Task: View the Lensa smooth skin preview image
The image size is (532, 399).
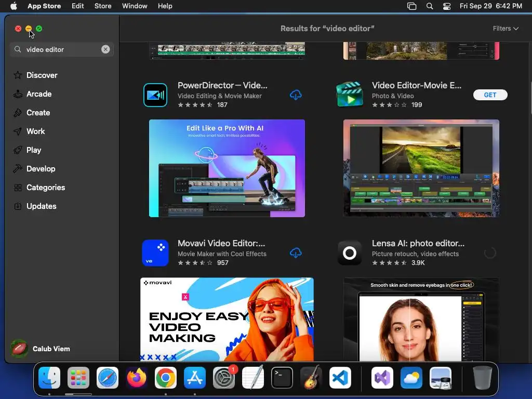Action: tap(421, 320)
